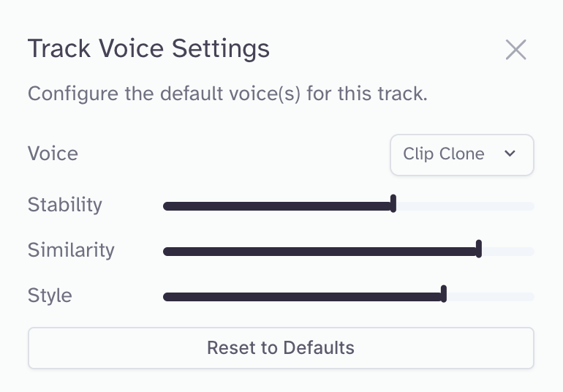Click the Style slider handle

[444, 295]
